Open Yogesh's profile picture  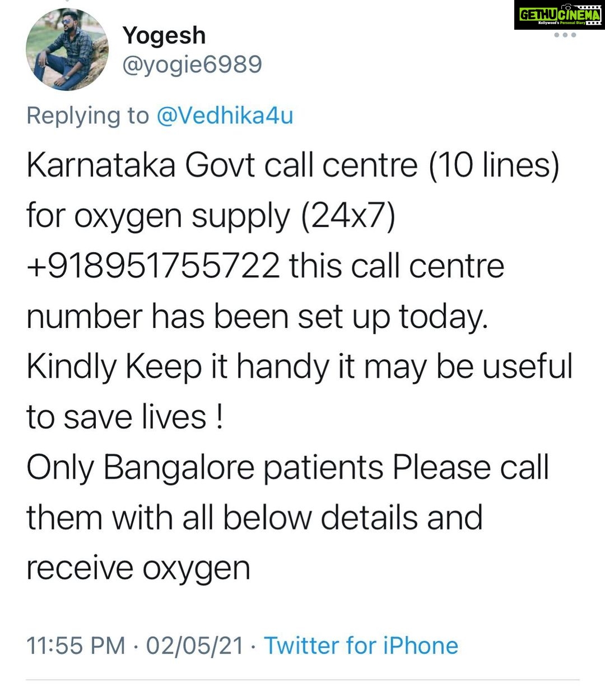[67, 50]
